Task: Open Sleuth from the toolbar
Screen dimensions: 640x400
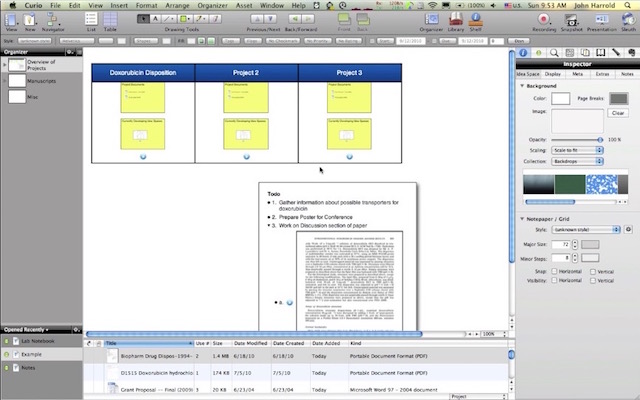Action: tap(629, 20)
